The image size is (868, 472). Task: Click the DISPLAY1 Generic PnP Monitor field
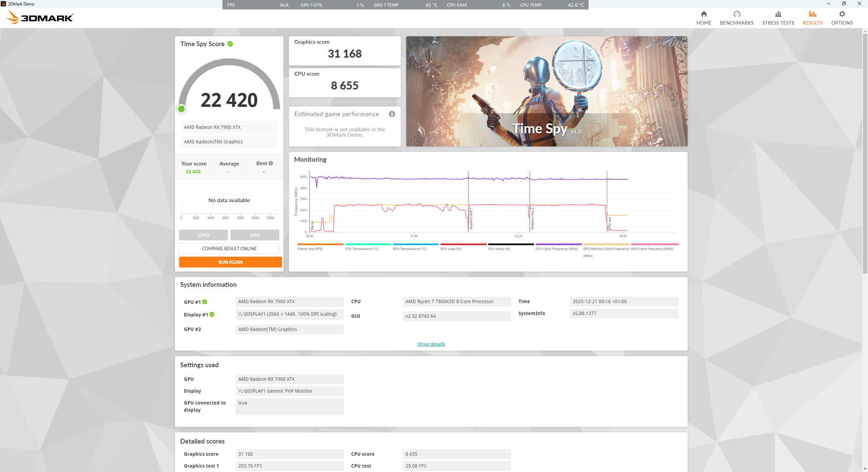point(289,391)
